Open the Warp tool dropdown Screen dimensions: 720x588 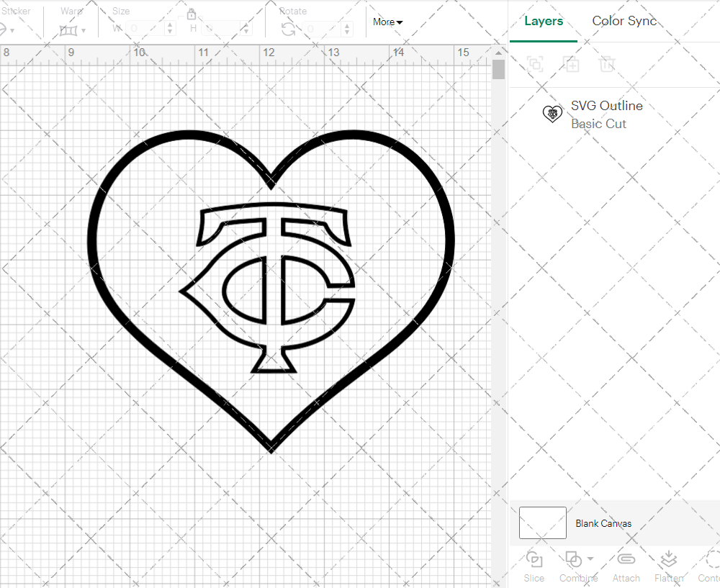click(84, 31)
